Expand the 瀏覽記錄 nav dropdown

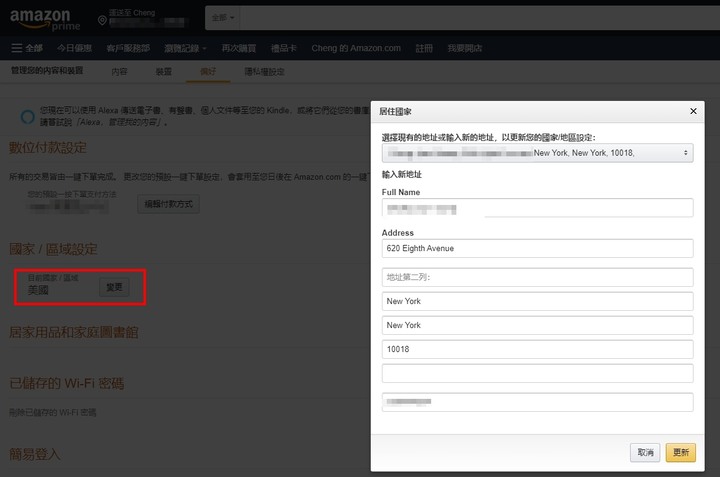pyautogui.click(x=185, y=48)
